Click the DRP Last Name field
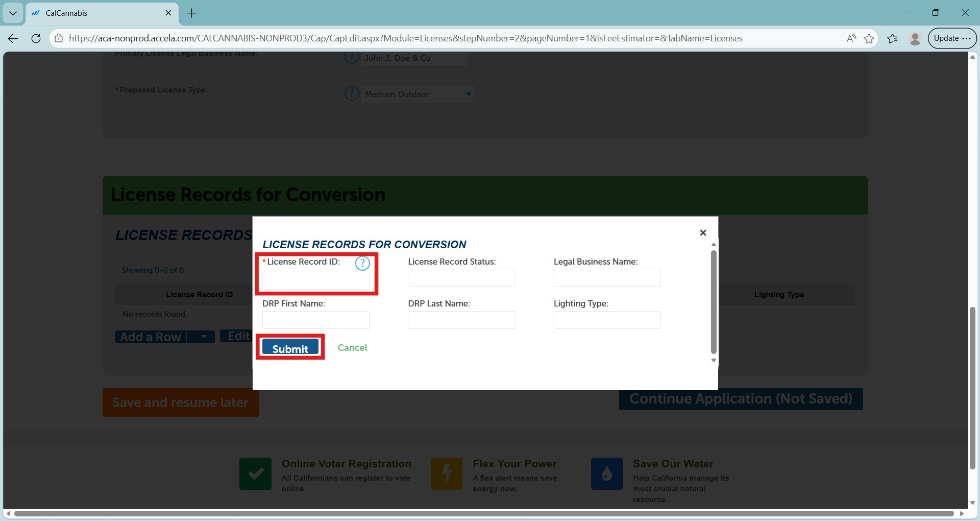The image size is (980, 521). [x=461, y=320]
